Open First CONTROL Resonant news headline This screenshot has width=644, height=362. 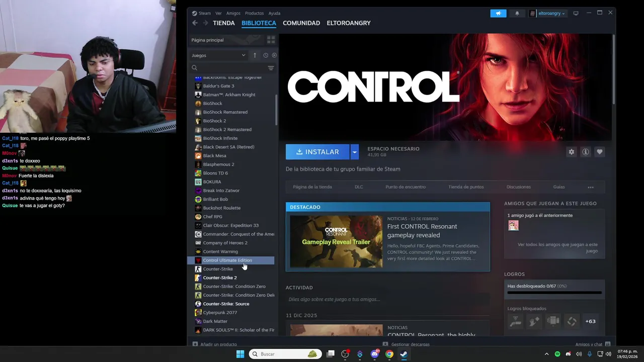point(422,231)
